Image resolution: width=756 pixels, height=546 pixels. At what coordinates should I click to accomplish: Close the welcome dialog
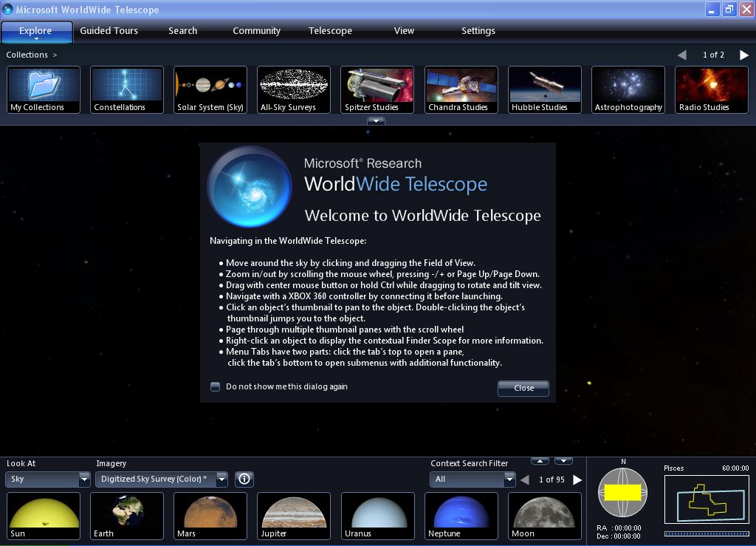523,388
